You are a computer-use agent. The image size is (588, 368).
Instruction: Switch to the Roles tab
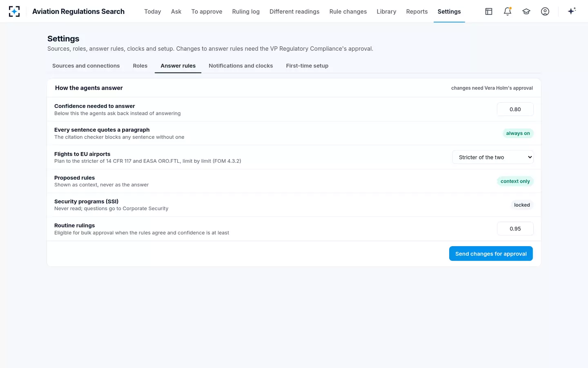click(x=140, y=66)
